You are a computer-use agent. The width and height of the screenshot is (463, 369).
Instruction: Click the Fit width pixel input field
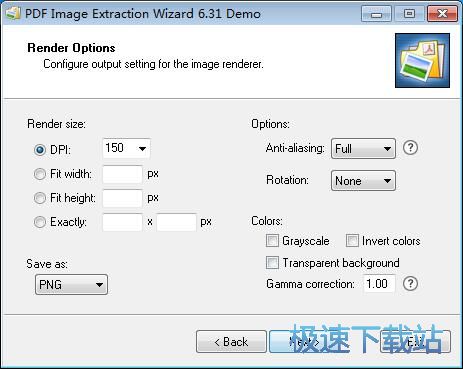coord(122,174)
